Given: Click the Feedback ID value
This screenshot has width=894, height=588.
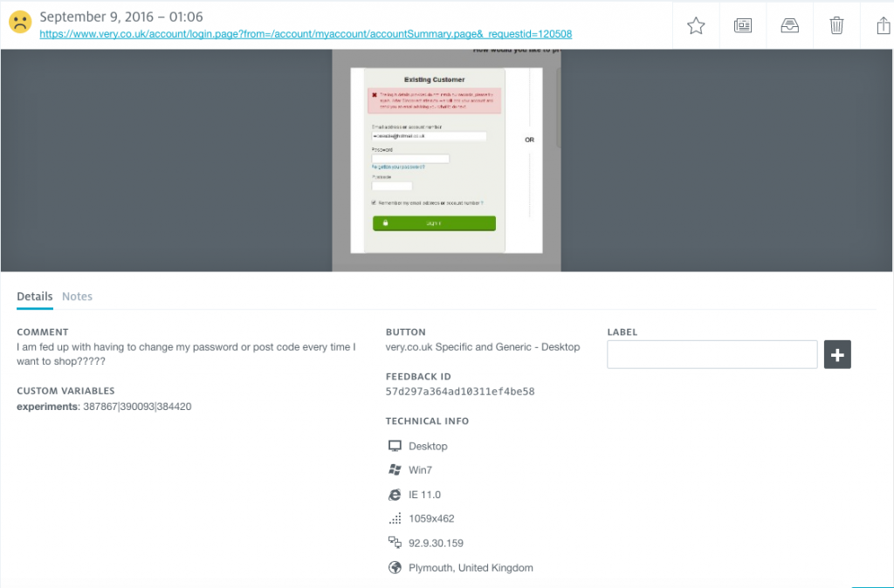Looking at the screenshot, I should pyautogui.click(x=459, y=392).
